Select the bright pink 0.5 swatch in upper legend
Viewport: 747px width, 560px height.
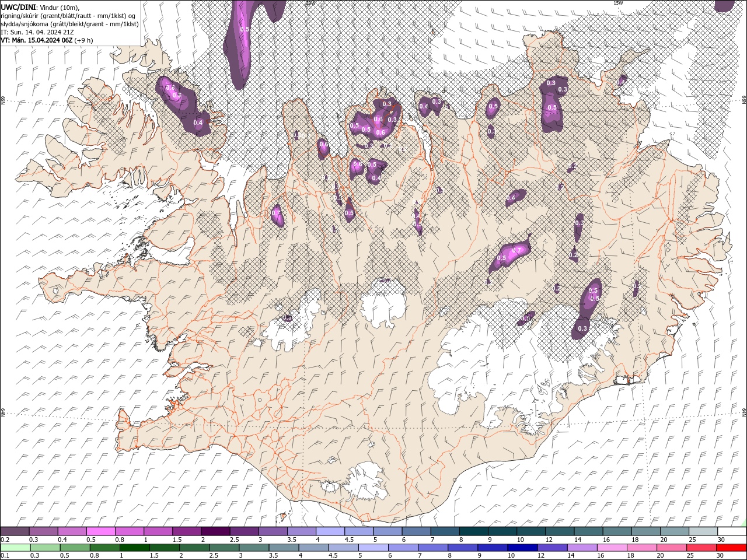coord(100,531)
